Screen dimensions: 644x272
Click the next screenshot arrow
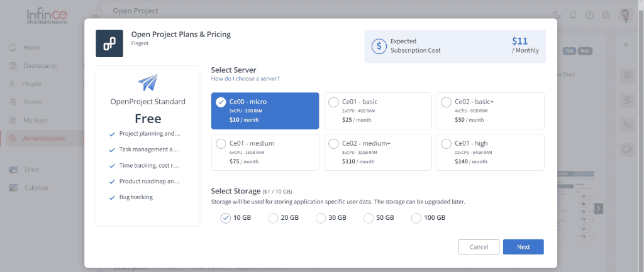coord(599,209)
